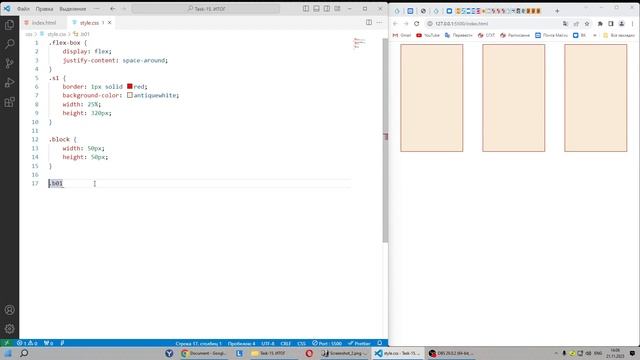This screenshot has width=640, height=360.
Task: Open the Gmail bookmark
Action: [402, 36]
